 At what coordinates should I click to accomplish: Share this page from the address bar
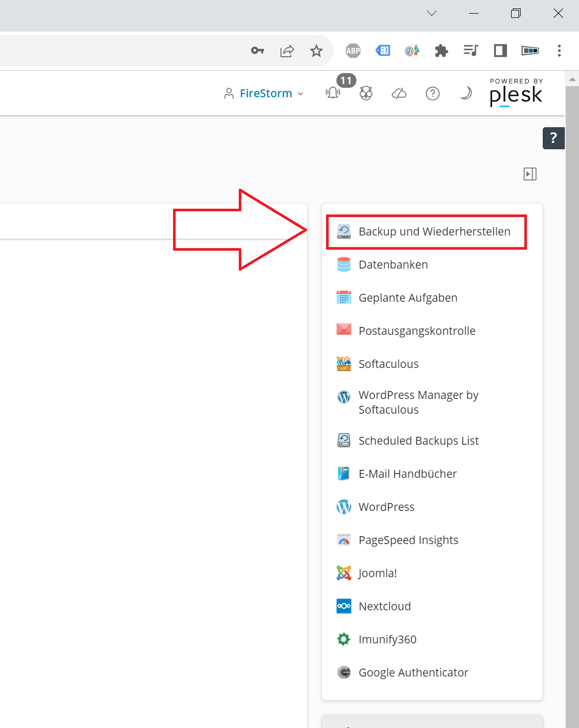tap(287, 50)
